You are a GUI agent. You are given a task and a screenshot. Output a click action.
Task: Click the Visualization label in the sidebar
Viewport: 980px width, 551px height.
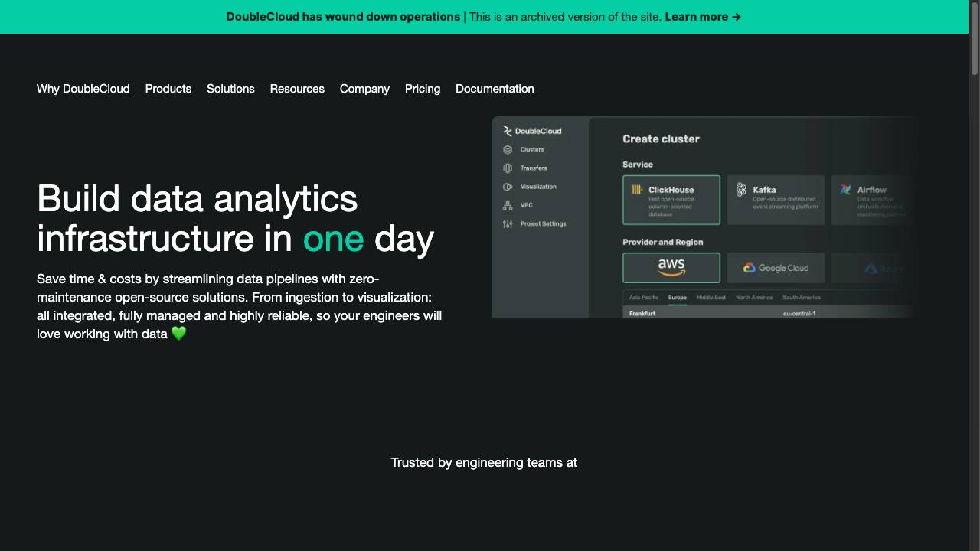coord(538,187)
